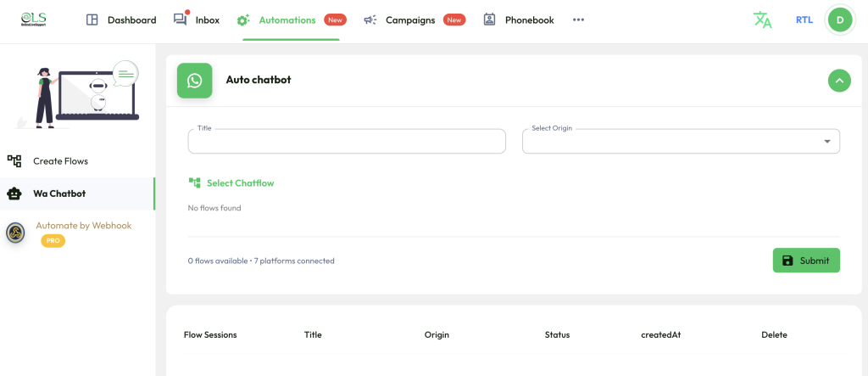Click the Select Chatflow tree icon
Viewport: 868px width, 376px height.
[x=194, y=183]
